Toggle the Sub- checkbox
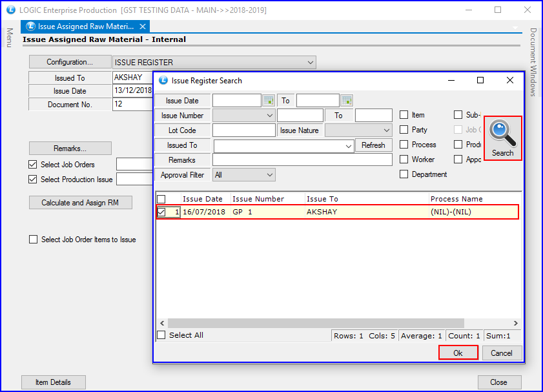Screen dimensions: 543x392 tap(458, 114)
